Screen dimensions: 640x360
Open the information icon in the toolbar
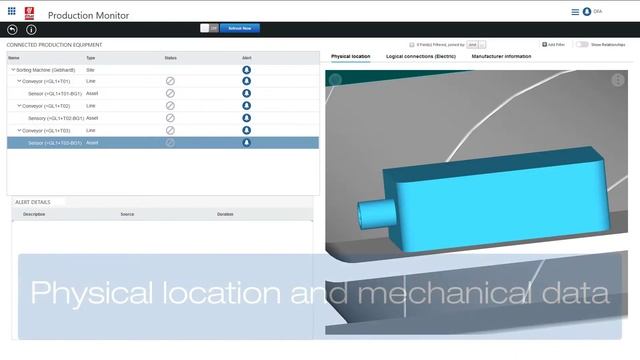tap(31, 30)
